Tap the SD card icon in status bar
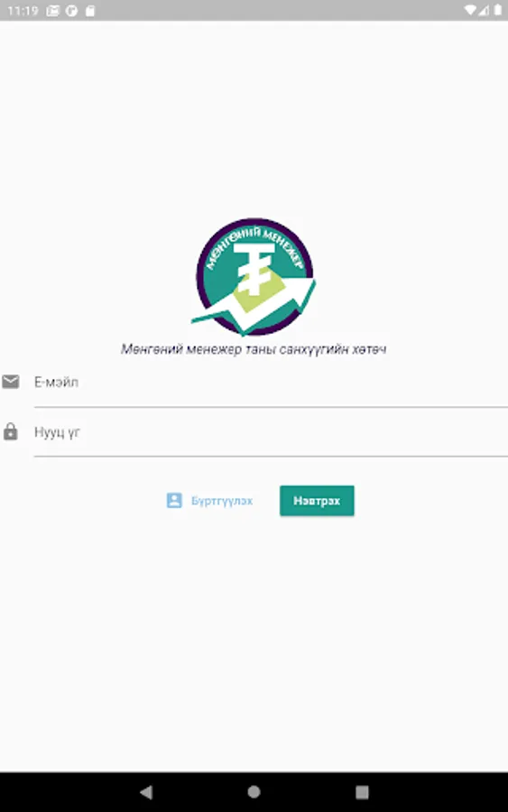Screen dimensions: 508x812 pyautogui.click(x=90, y=11)
